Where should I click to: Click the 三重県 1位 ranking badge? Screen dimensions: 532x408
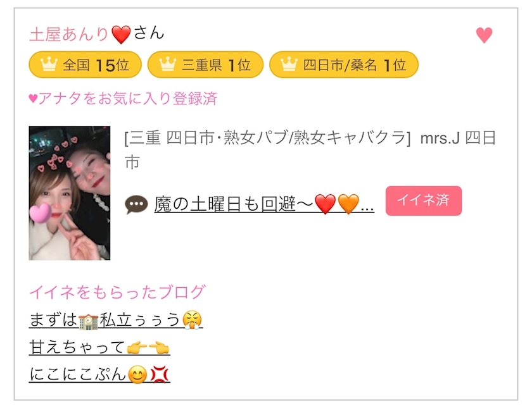click(205, 65)
